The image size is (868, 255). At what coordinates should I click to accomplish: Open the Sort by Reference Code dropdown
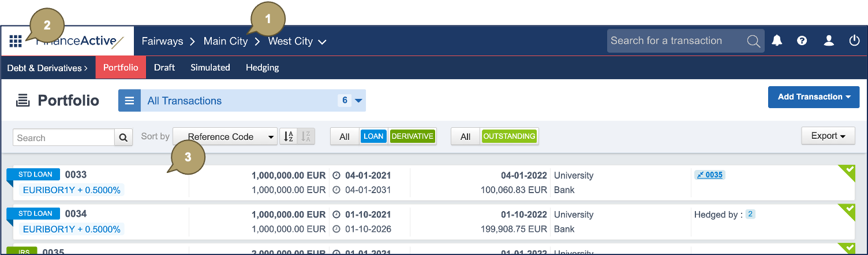pyautogui.click(x=225, y=137)
